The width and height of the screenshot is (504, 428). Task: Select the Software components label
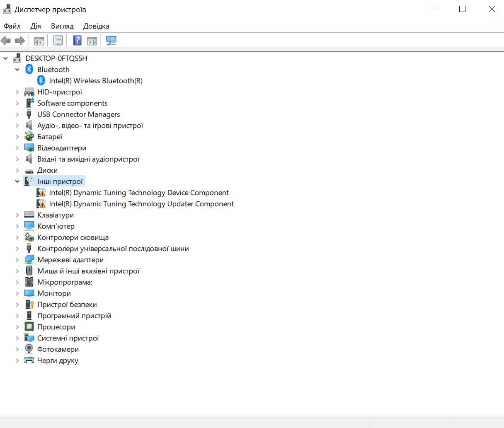[73, 103]
